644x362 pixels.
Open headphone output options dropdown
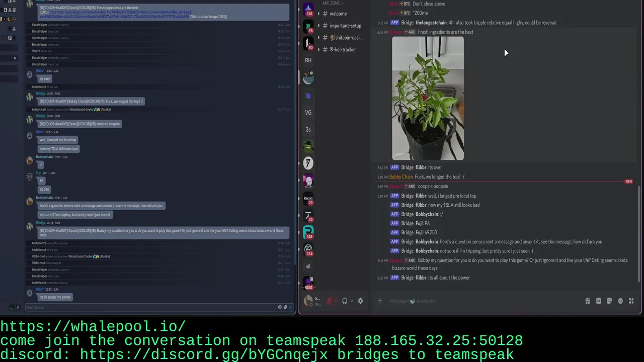[x=351, y=301]
